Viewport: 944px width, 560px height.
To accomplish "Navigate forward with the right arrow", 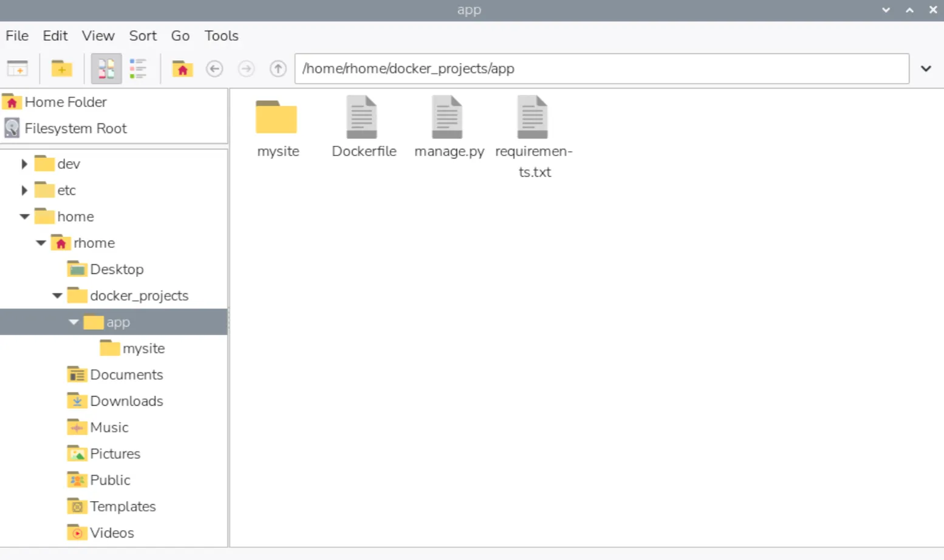I will pyautogui.click(x=246, y=69).
